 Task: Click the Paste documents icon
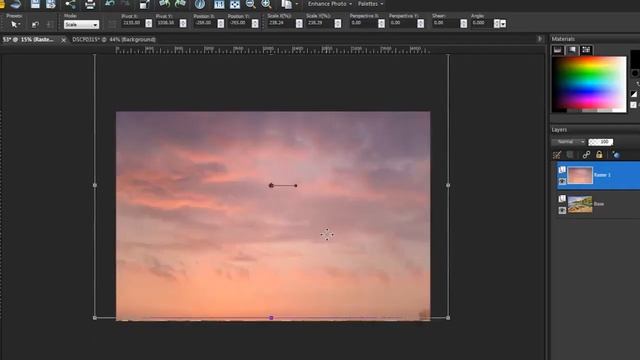click(287, 4)
